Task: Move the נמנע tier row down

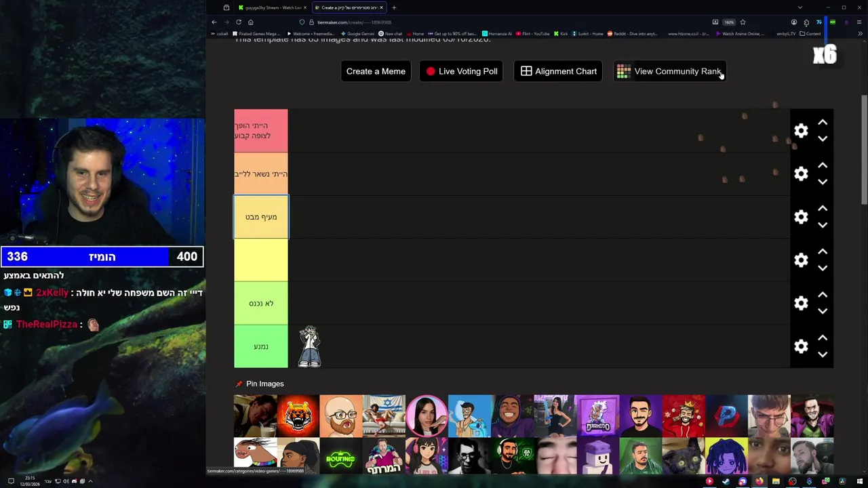Action: pos(823,354)
